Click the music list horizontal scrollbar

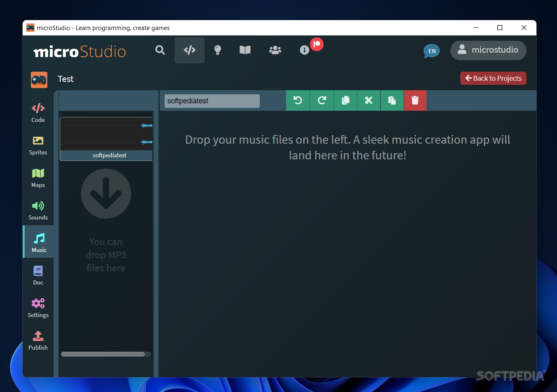(x=103, y=354)
